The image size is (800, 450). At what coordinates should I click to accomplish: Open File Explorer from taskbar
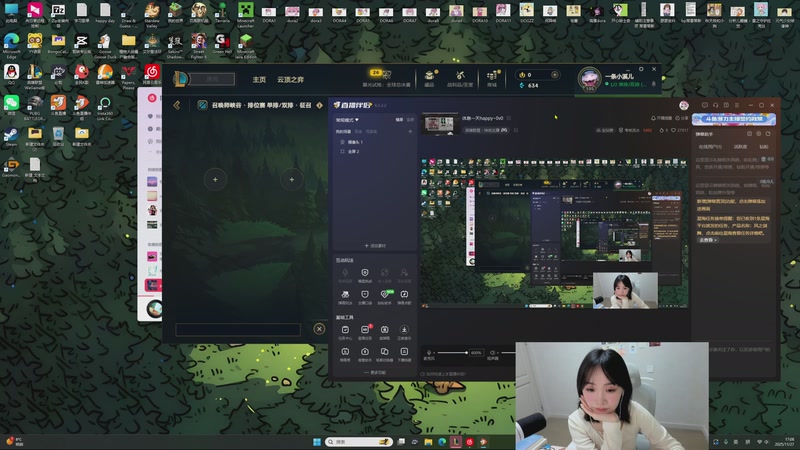pos(428,442)
